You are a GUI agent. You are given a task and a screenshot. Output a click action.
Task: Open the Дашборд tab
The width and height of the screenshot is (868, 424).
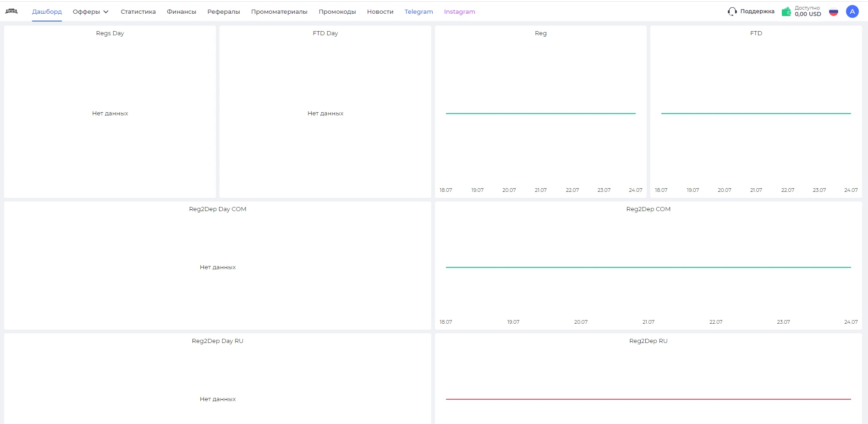point(47,11)
